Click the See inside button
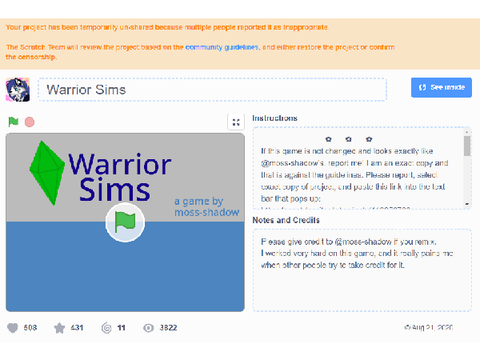480x360 pixels. pyautogui.click(x=441, y=88)
